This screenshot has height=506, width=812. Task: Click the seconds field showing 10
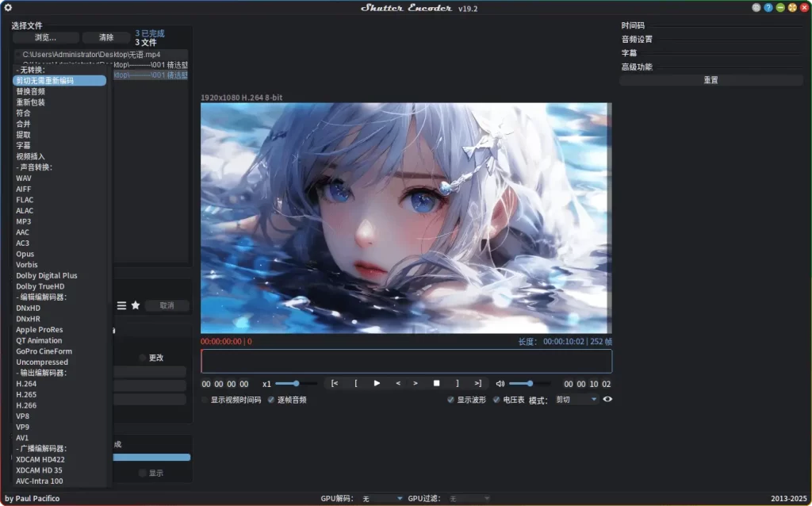(x=593, y=384)
